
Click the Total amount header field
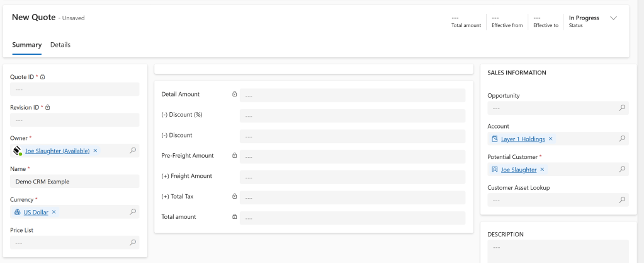pos(466,21)
